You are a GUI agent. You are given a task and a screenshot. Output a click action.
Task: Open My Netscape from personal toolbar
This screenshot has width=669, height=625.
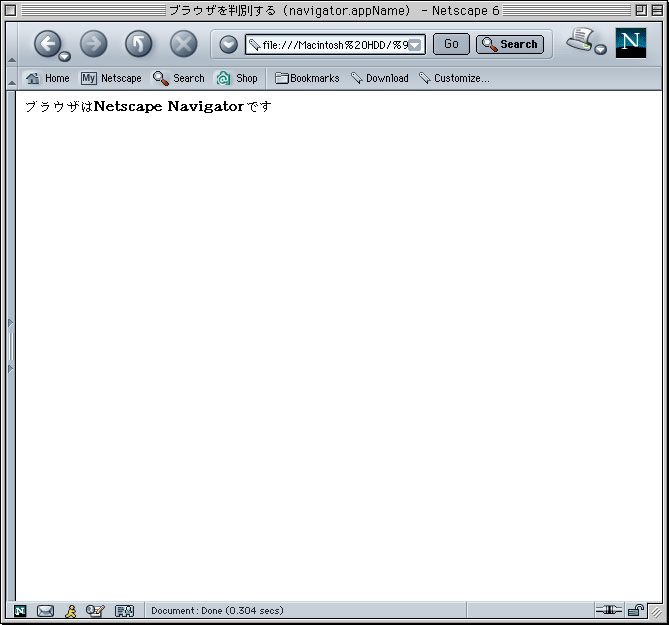tap(111, 78)
